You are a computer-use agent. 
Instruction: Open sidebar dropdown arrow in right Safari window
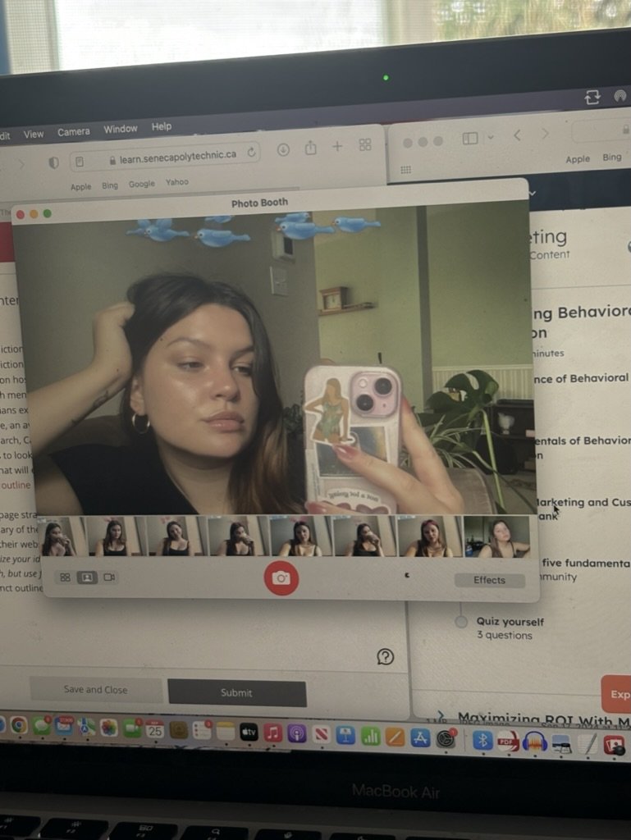pos(490,137)
